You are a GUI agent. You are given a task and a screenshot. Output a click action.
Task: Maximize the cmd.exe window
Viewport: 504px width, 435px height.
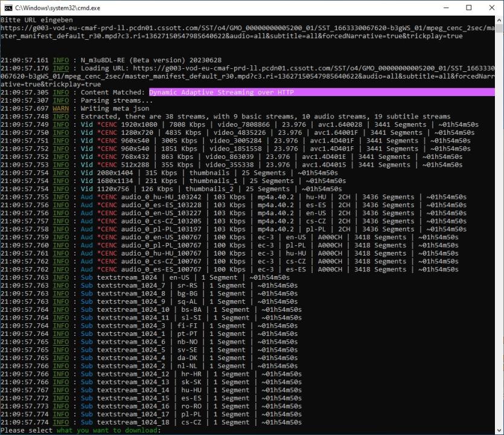point(469,8)
